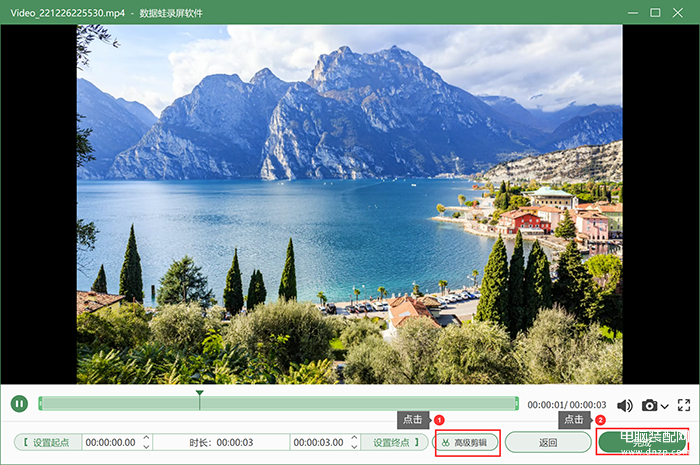Click the start time field 00:00:00.00
700x465 pixels.
point(111,442)
